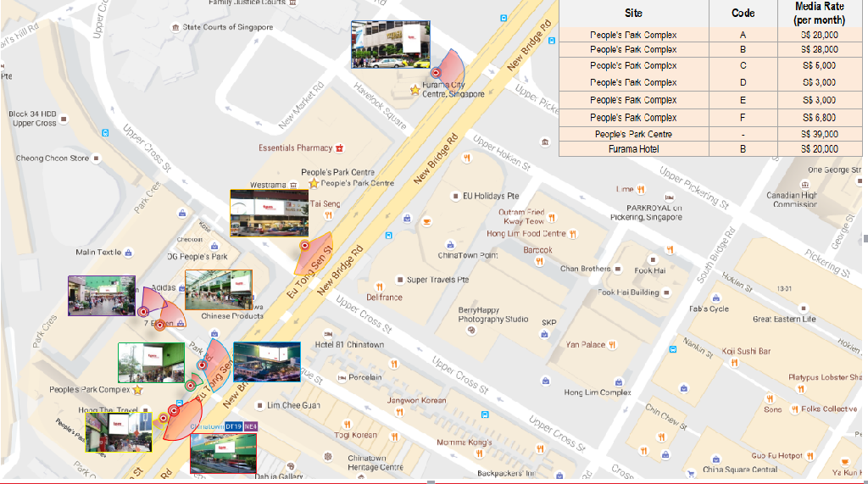Click the Site column header
Viewport: 868px width, 484px height.
pyautogui.click(x=634, y=14)
